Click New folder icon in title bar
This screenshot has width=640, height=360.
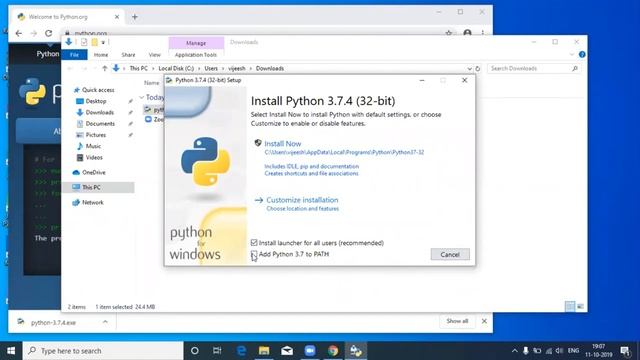(95, 42)
